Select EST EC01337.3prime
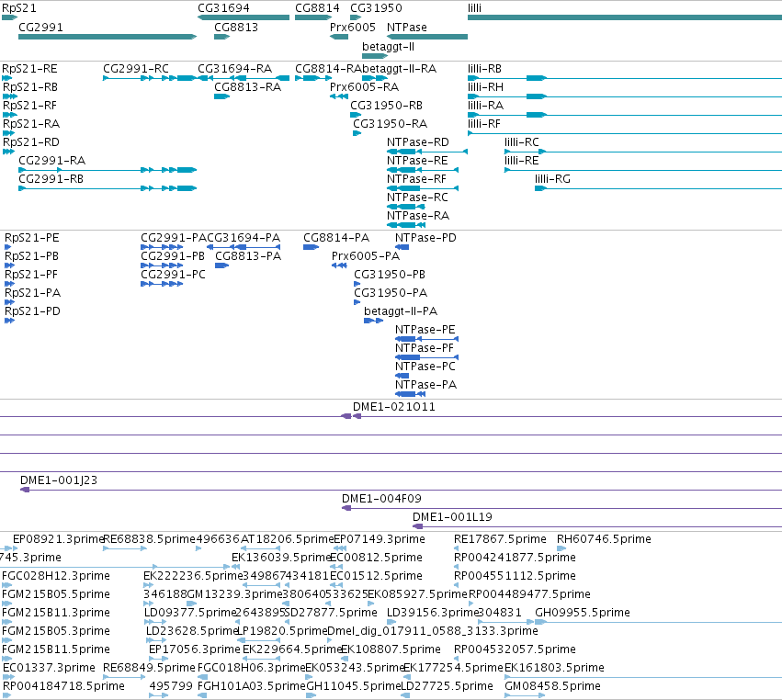 coord(49,668)
